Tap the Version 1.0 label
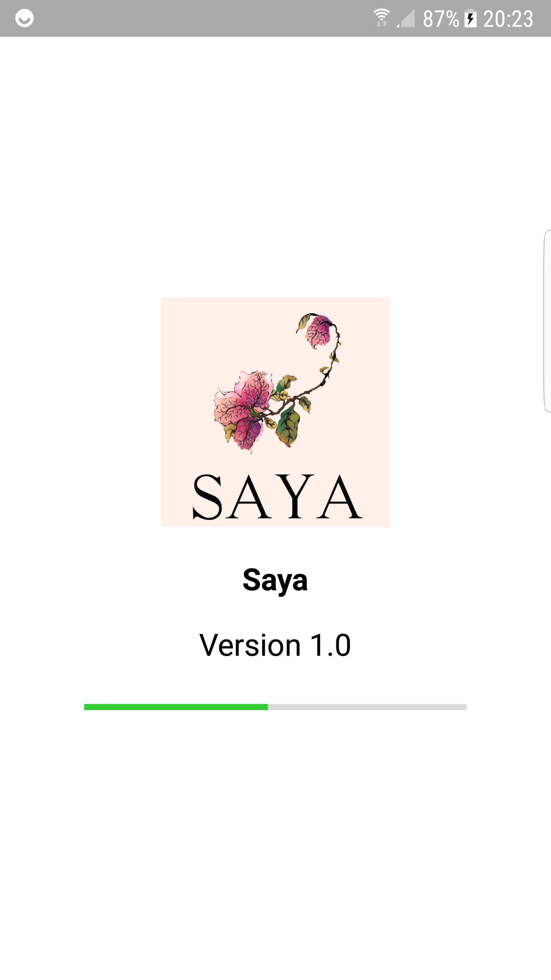This screenshot has height=980, width=551. [x=275, y=645]
